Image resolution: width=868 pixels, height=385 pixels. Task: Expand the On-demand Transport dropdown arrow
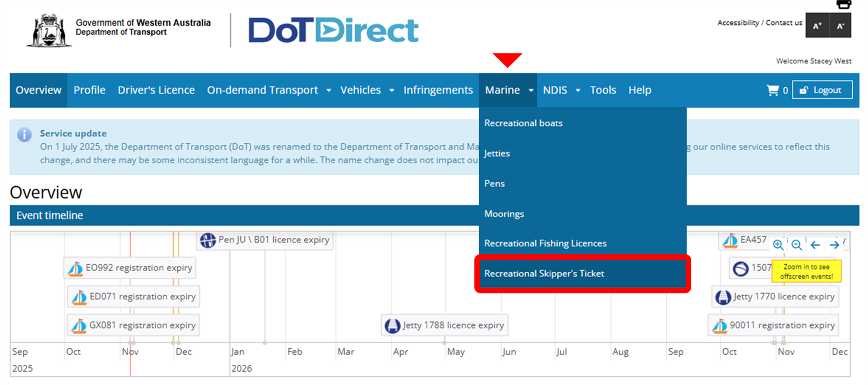click(x=329, y=91)
